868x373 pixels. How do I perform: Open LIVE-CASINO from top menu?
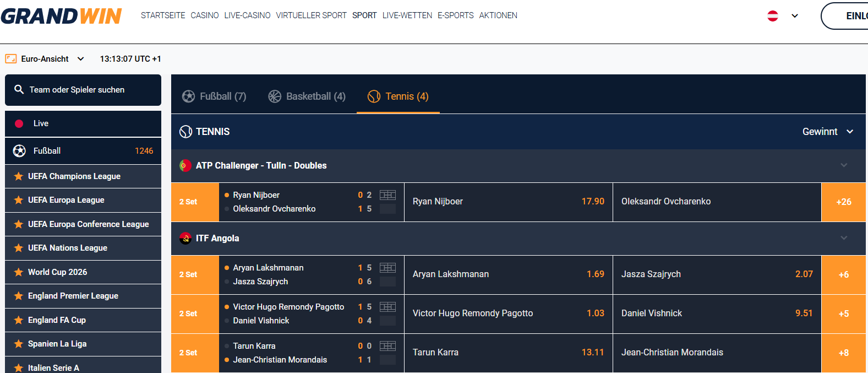248,15
